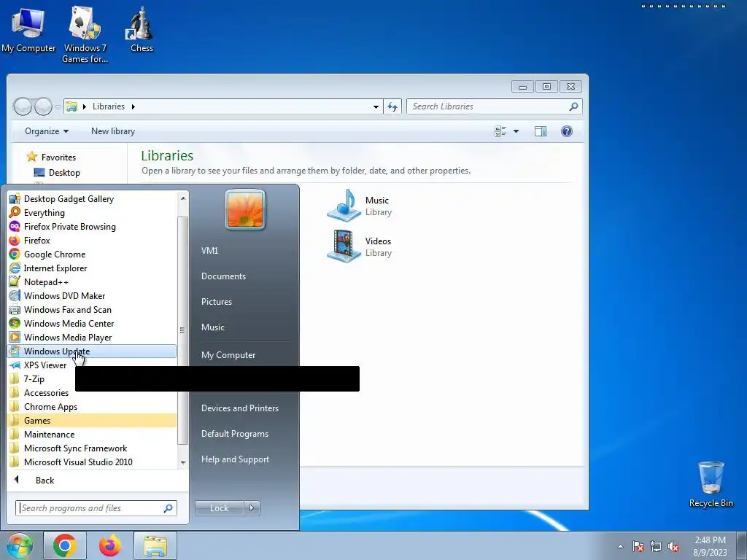Expand the Chrome Apps folder
This screenshot has height=560, width=747.
[91, 407]
